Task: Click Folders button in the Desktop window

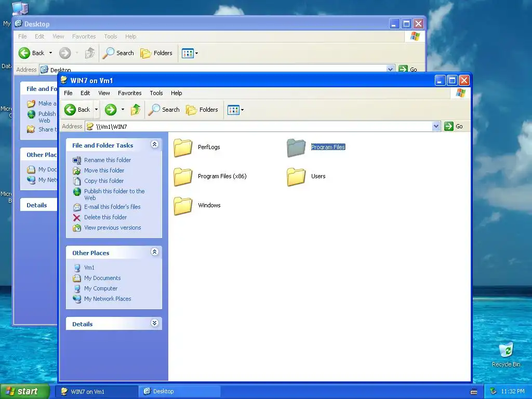Action: click(156, 53)
